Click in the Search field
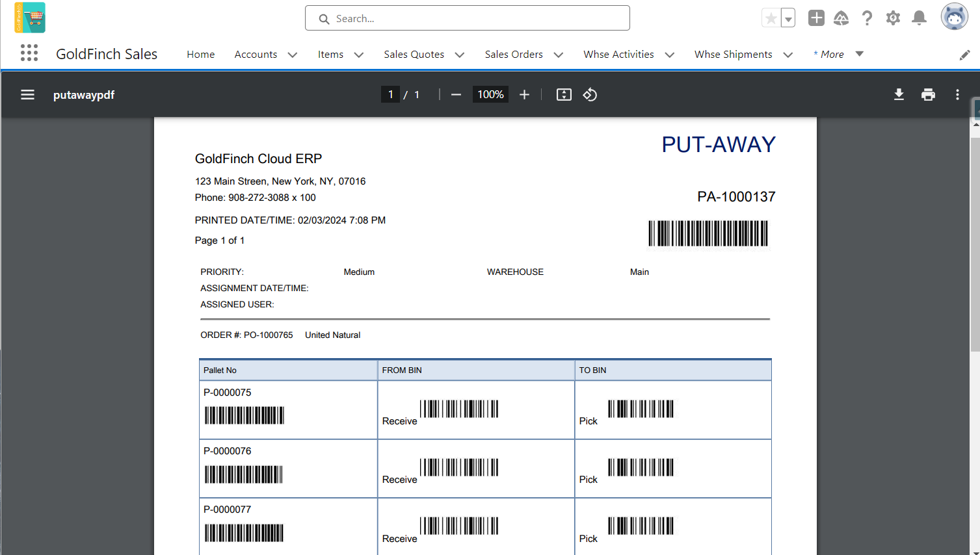 click(x=468, y=18)
